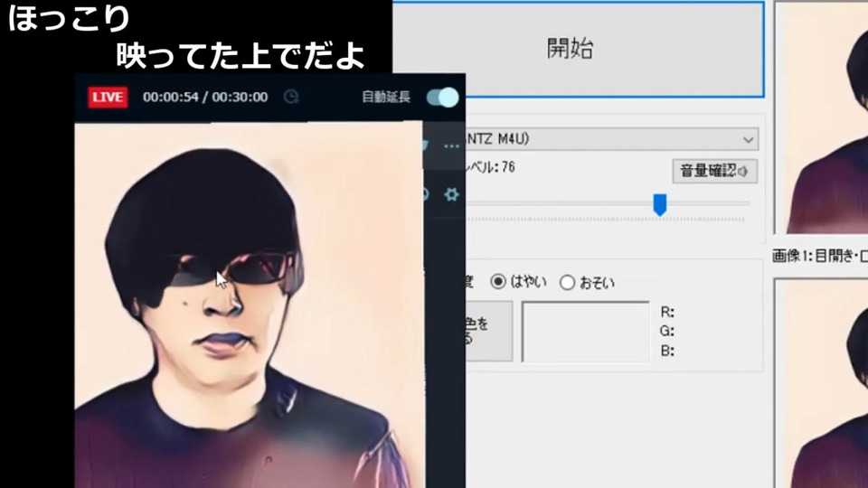The image size is (868, 488).
Task: Click the blue volume level slider handle
Action: coord(659,205)
